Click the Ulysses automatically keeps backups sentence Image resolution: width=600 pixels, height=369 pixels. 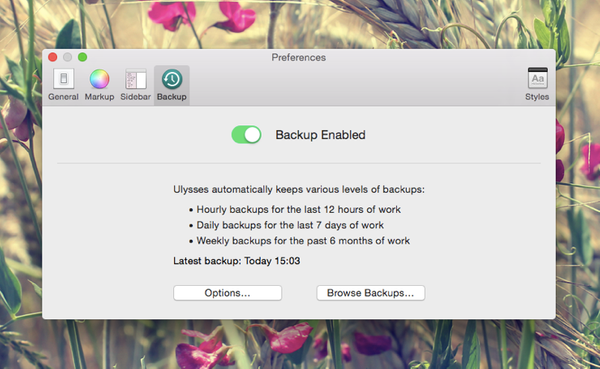pyautogui.click(x=299, y=189)
